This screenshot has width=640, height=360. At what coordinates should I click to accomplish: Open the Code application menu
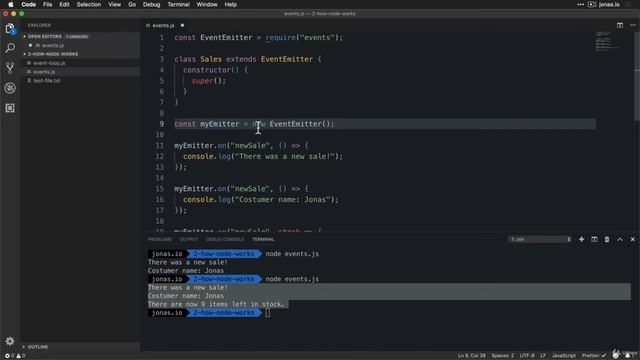tap(29, 4)
